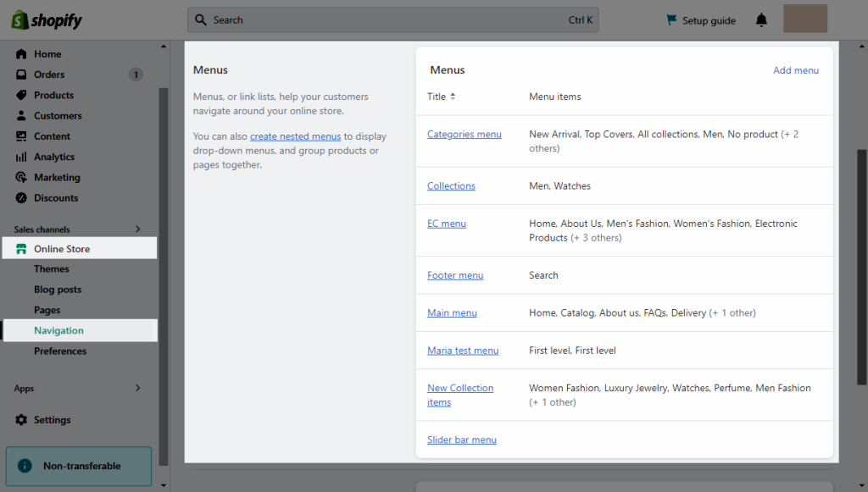This screenshot has width=868, height=492.
Task: Open the Home icon in sidebar
Action: pos(21,54)
